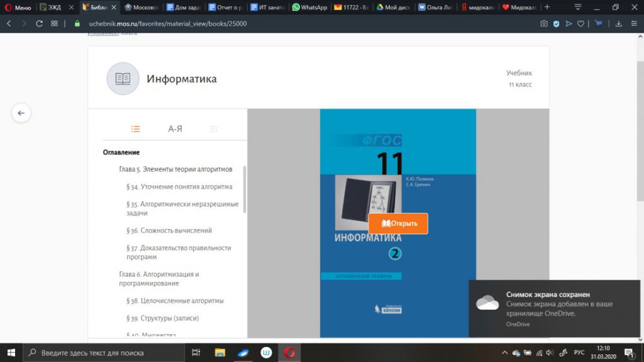Open § 36. Сложность вычислений
This screenshot has width=644, height=362.
pyautogui.click(x=169, y=230)
